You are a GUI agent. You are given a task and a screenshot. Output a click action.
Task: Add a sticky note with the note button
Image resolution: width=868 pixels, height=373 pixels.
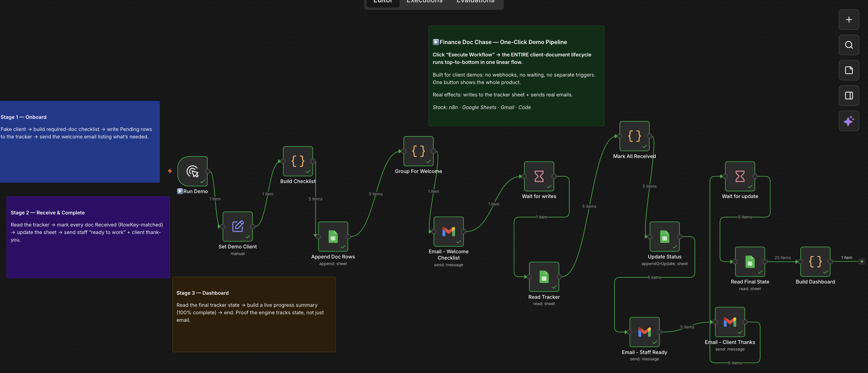click(849, 70)
